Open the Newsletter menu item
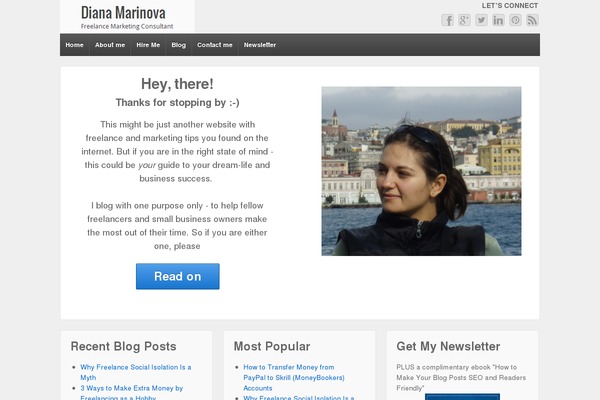 coord(260,45)
